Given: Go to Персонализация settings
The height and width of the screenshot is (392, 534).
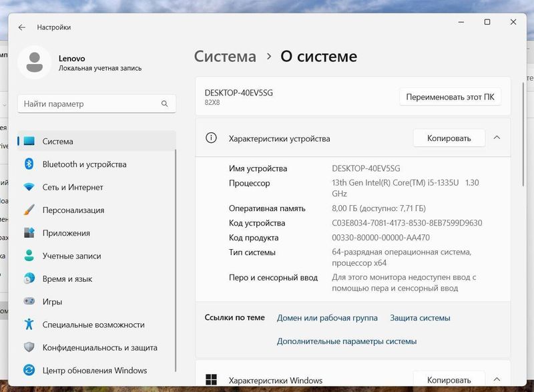Looking at the screenshot, I should [x=97, y=210].
